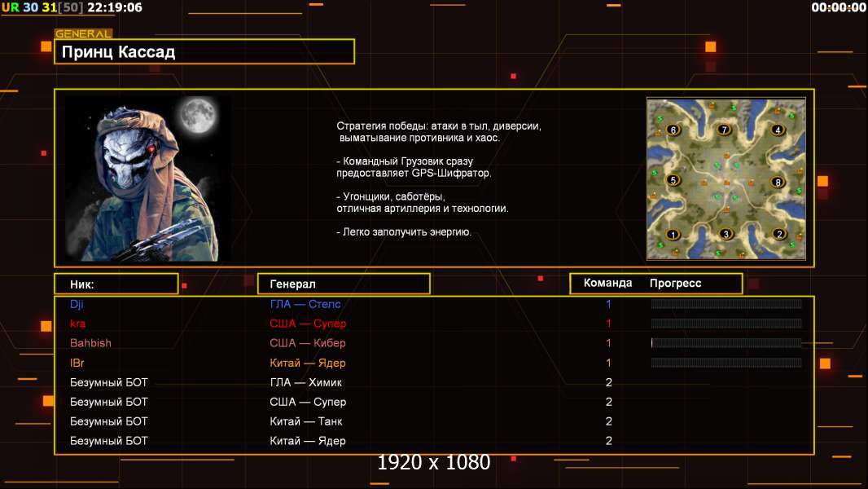The width and height of the screenshot is (868, 489).
Task: Click the 'UR' indicator at top left
Action: [10, 7]
